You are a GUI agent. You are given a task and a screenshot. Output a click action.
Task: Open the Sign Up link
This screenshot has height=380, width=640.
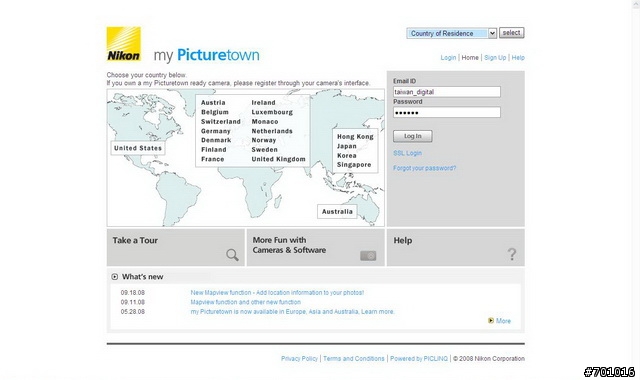point(495,58)
